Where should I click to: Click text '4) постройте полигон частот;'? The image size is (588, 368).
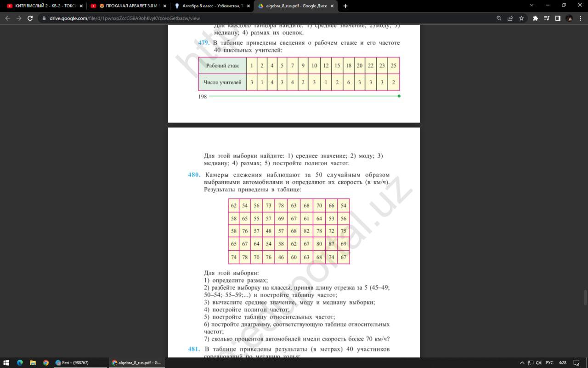coord(247,310)
